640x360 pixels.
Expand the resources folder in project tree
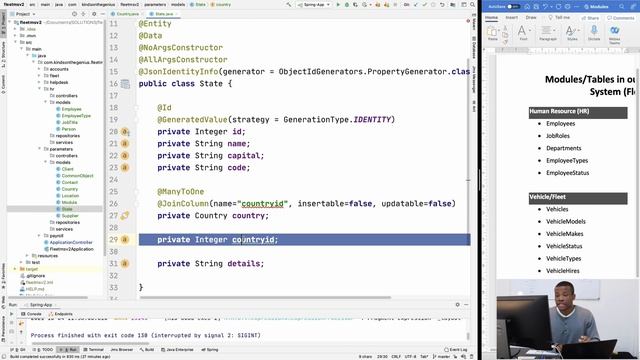coord(27,256)
